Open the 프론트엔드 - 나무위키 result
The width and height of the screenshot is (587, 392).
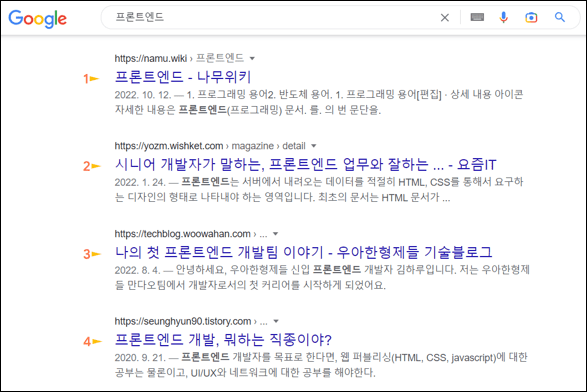(x=183, y=77)
